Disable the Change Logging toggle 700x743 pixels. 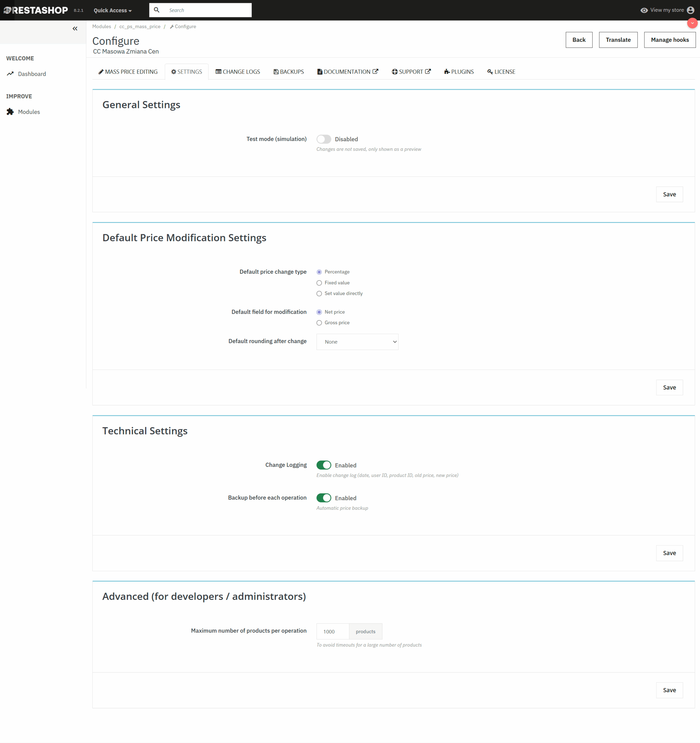click(324, 465)
